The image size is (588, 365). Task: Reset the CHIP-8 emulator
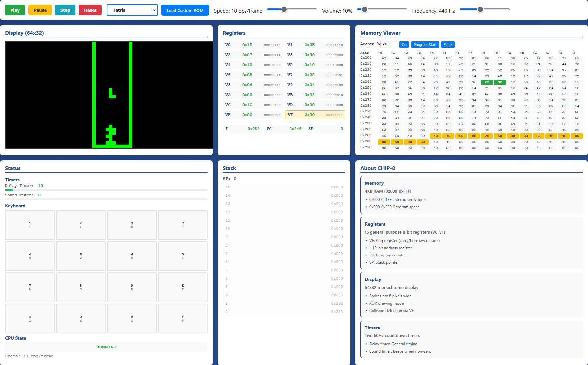90,10
